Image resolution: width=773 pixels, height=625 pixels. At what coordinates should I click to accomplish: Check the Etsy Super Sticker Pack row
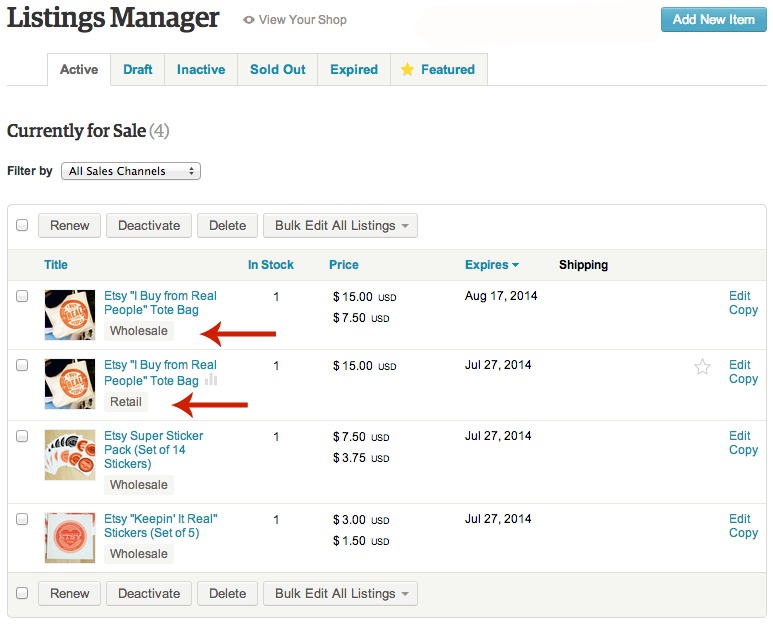click(x=22, y=436)
